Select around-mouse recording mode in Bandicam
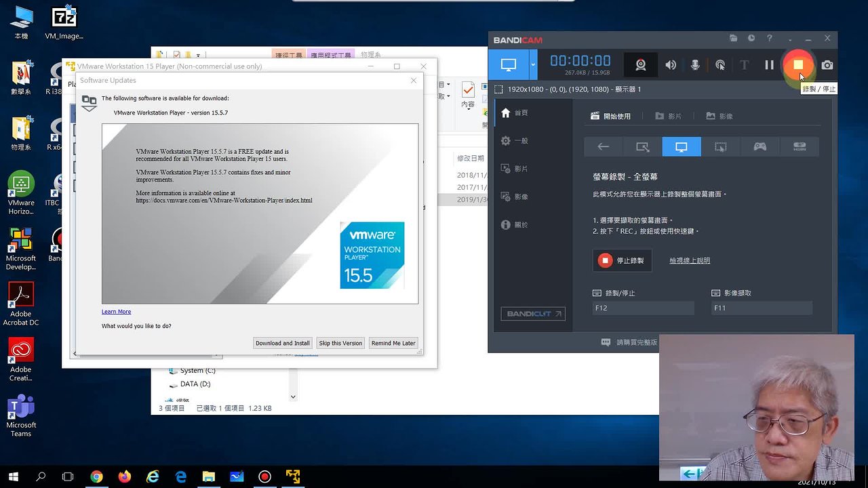868x488 pixels. (x=721, y=146)
